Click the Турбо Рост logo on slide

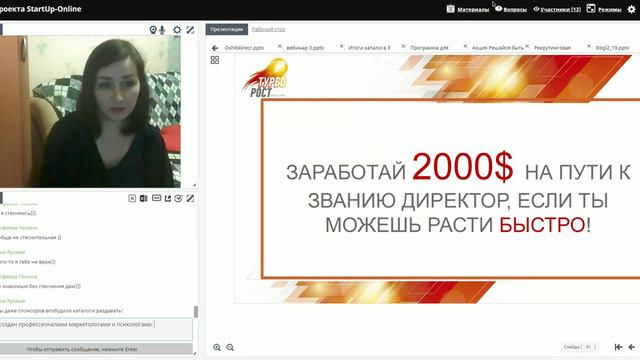pos(265,78)
